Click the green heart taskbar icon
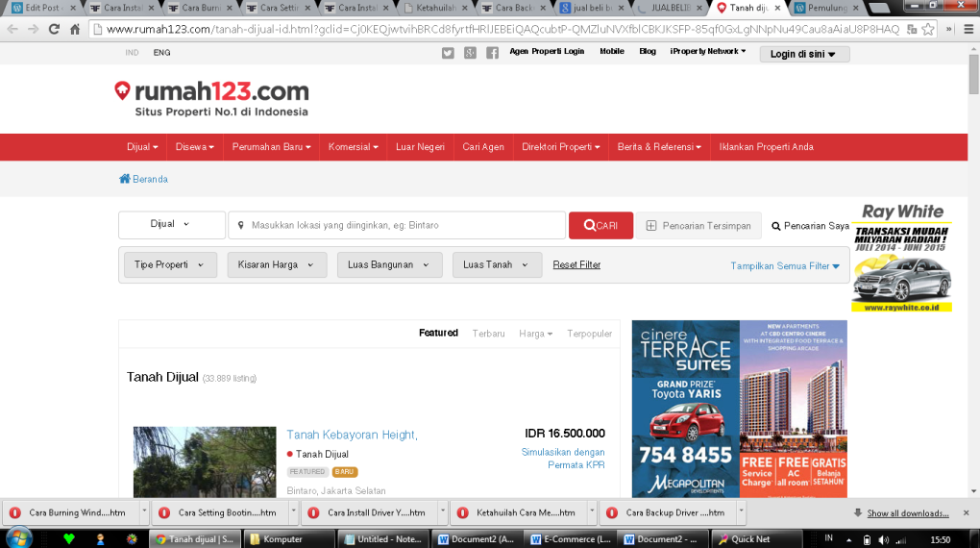This screenshot has width=980, height=548. pyautogui.click(x=69, y=538)
